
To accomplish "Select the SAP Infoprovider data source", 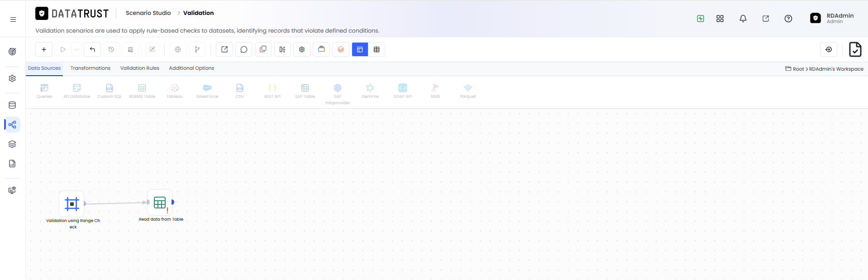I will point(338,94).
